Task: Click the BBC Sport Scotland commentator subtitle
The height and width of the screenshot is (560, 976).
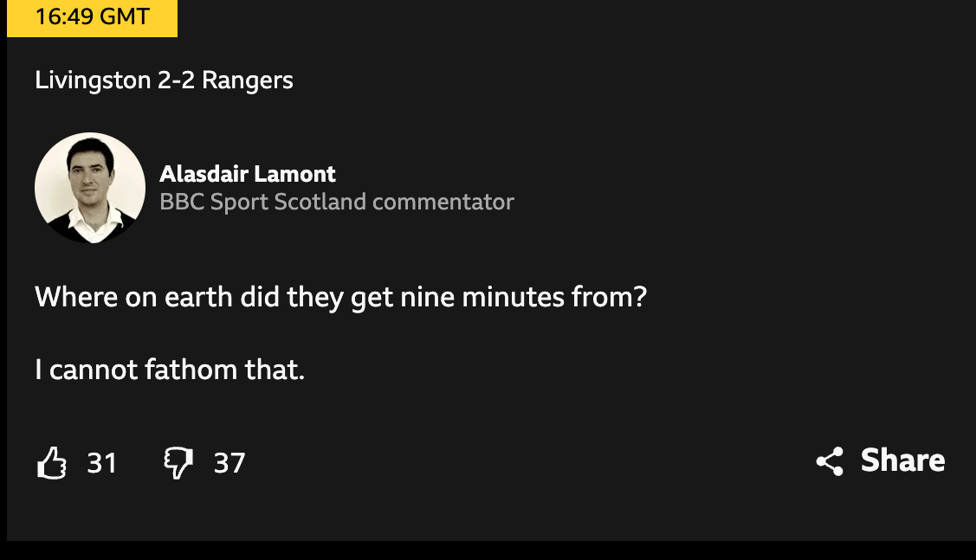Action: [x=337, y=202]
